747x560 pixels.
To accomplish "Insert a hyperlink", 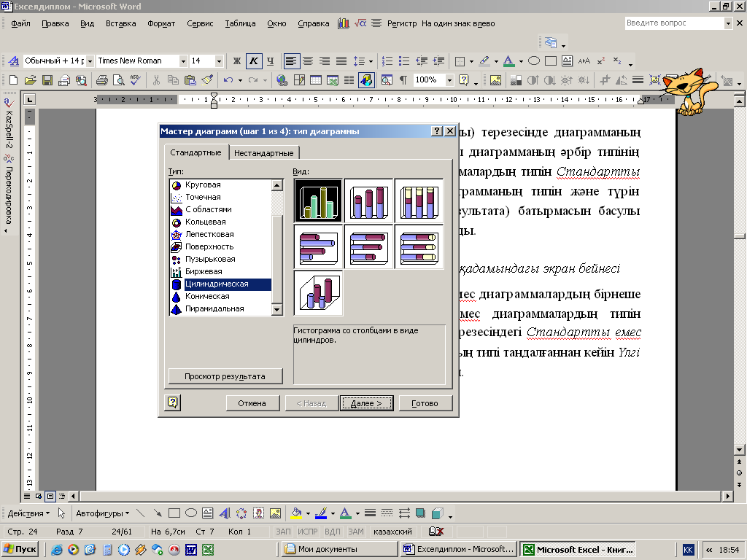I will 282,80.
